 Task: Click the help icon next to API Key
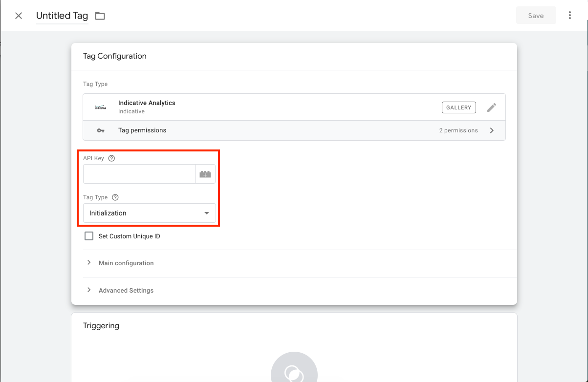[111, 158]
